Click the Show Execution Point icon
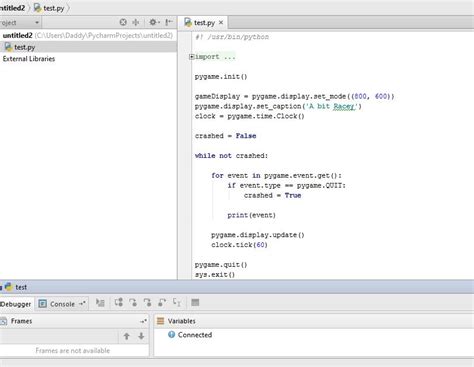Image resolution: width=474 pixels, height=367 pixels. (100, 303)
